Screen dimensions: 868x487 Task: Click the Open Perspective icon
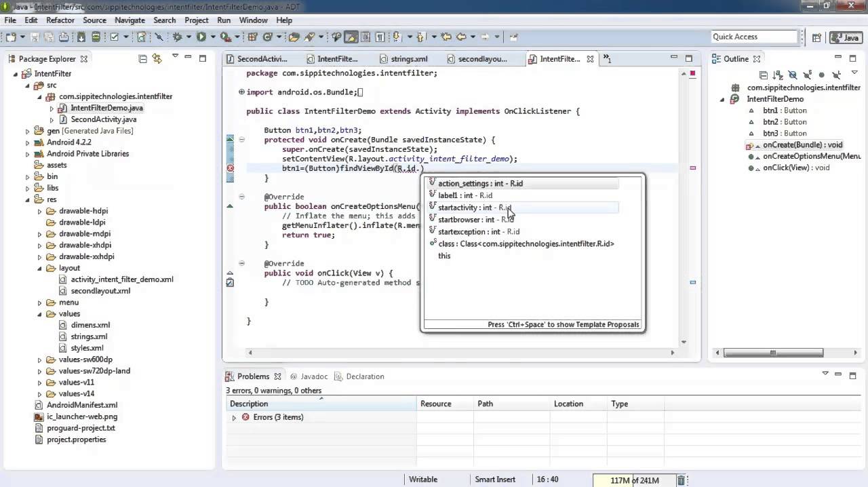817,38
